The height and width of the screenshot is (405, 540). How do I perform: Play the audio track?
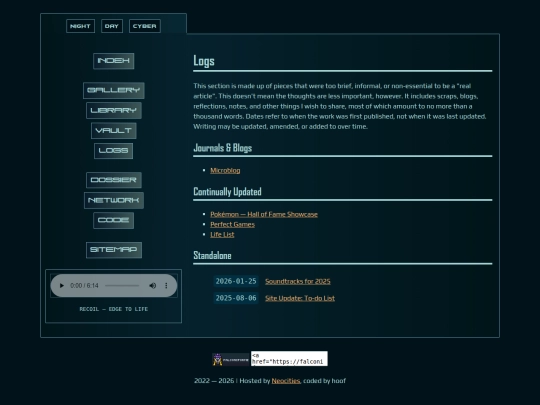[x=62, y=285]
